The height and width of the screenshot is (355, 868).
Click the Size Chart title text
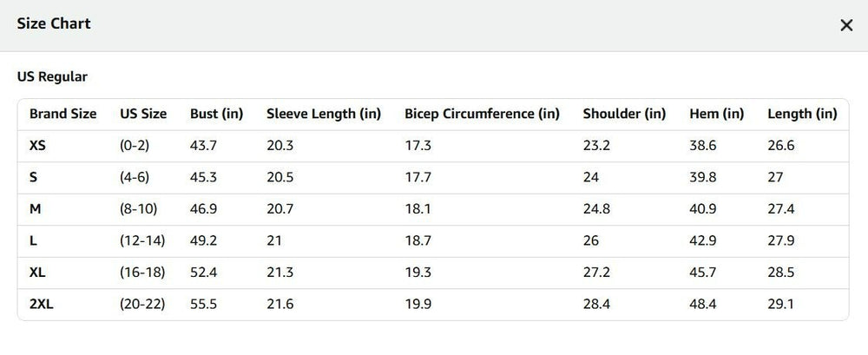(x=54, y=23)
